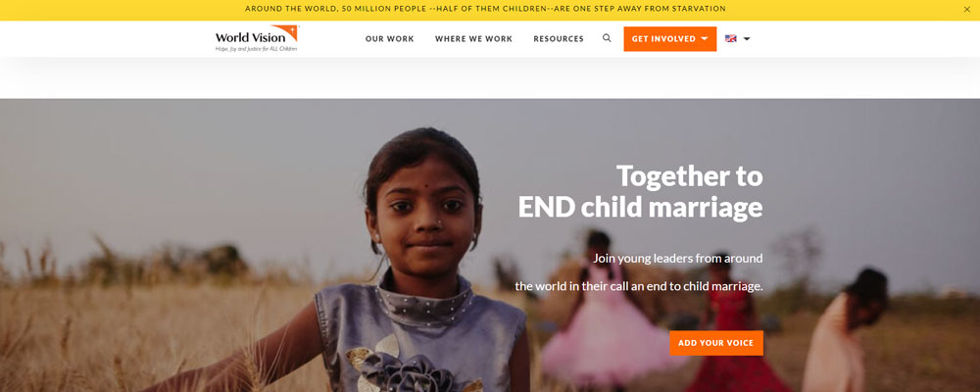Expand the language selector arrow
This screenshot has width=980, height=392.
click(x=746, y=39)
